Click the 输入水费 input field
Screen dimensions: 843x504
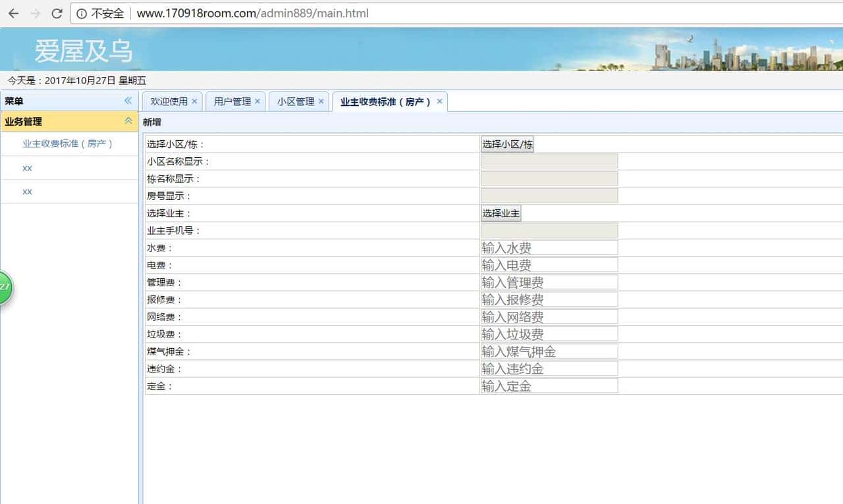click(x=549, y=247)
